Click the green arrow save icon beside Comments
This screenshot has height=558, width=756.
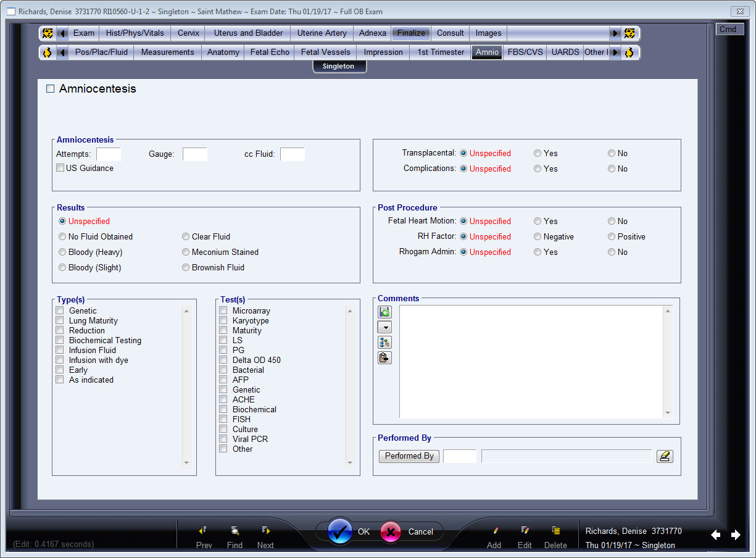[x=384, y=312]
